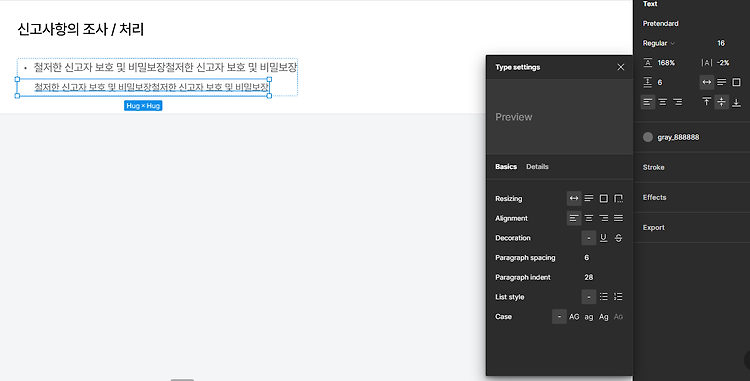Open the Effects section
The image size is (750, 381).
tap(654, 197)
